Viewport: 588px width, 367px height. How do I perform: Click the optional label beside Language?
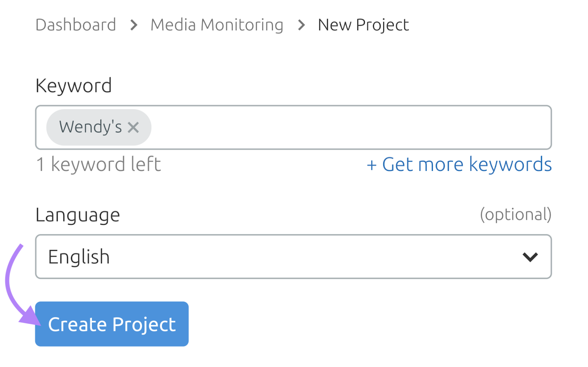516,214
